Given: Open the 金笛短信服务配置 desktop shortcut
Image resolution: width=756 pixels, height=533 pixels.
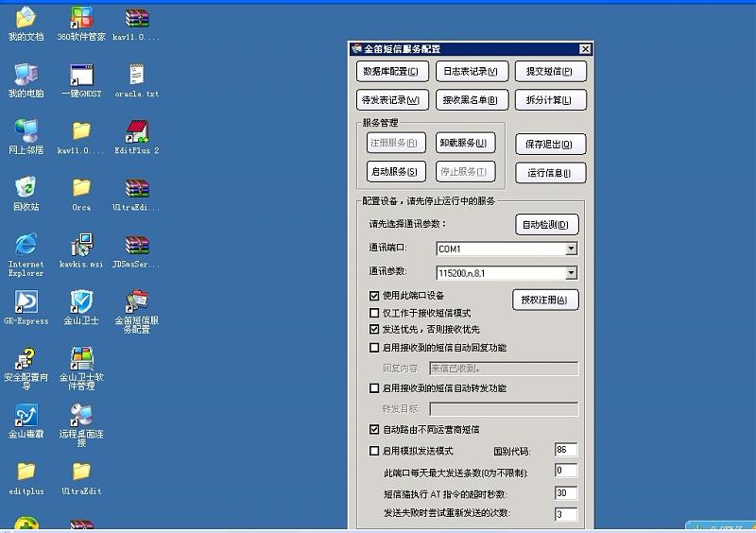Looking at the screenshot, I should pyautogui.click(x=137, y=312).
